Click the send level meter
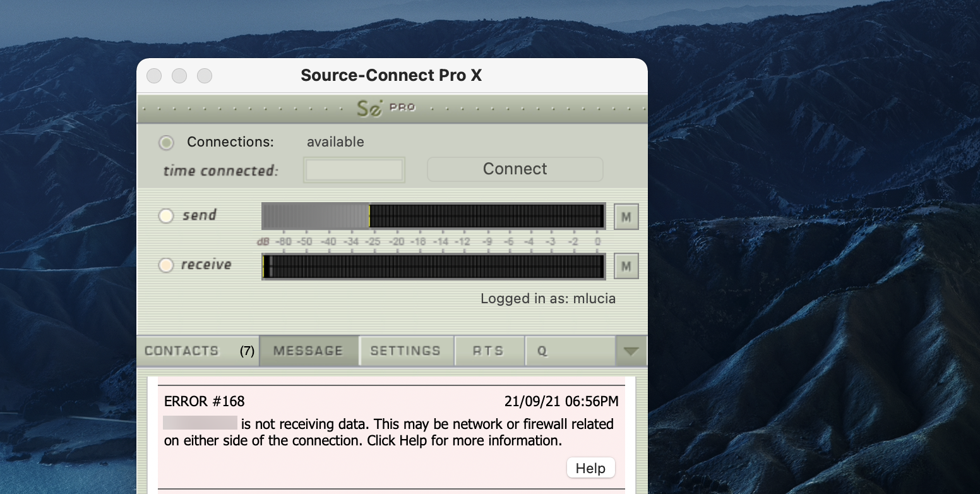 coord(433,216)
